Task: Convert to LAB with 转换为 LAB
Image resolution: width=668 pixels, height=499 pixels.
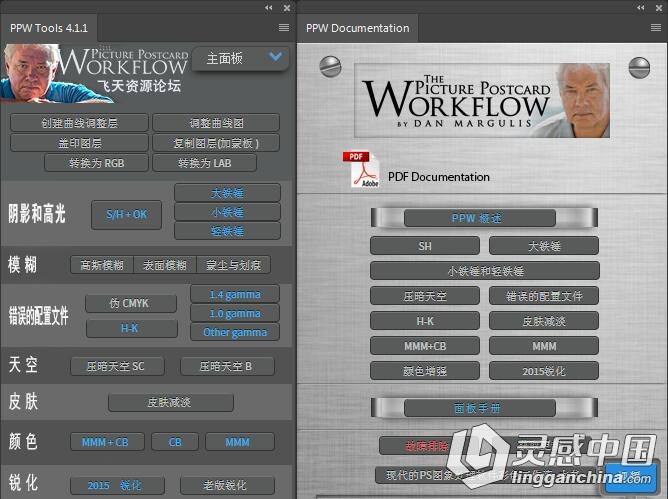Action: (205, 163)
